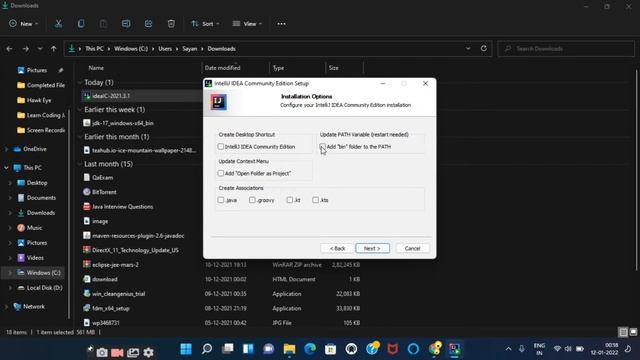Open the See more ellipsis menu

281,24
